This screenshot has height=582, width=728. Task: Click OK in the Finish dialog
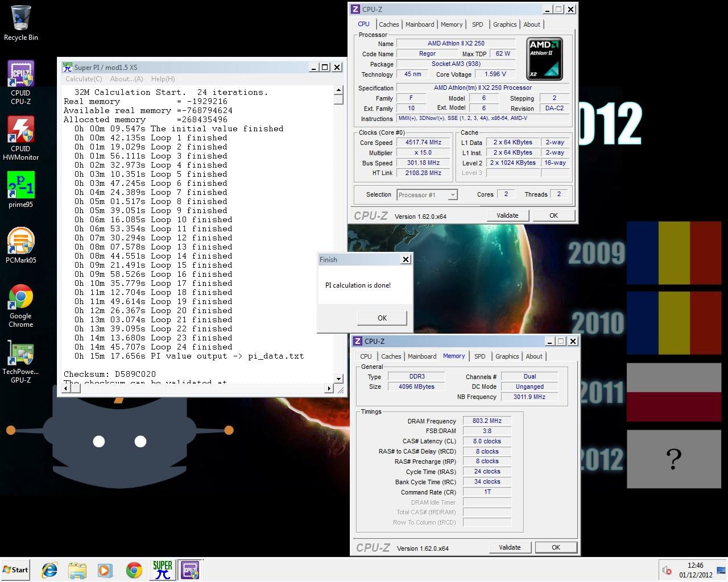coord(382,318)
